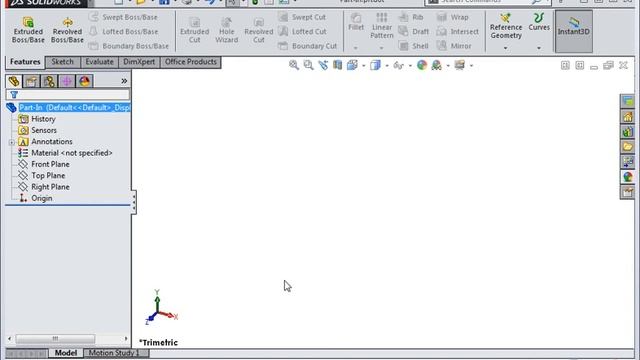This screenshot has height=360, width=640.
Task: Click Zoom to Area icon
Action: click(309, 65)
